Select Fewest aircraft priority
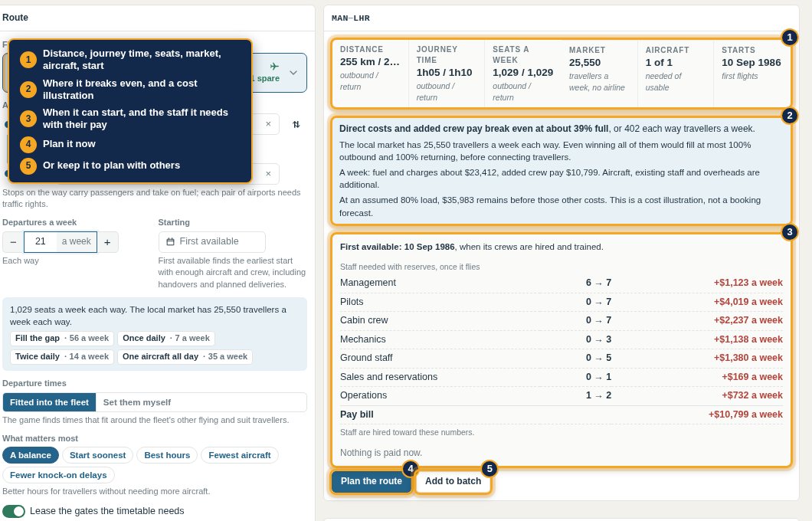812x521 pixels. click(239, 455)
